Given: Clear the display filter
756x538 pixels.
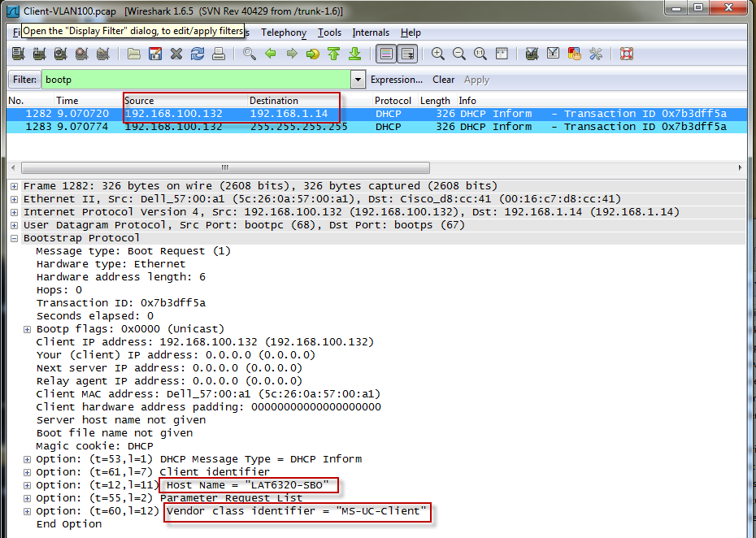Looking at the screenshot, I should (443, 80).
